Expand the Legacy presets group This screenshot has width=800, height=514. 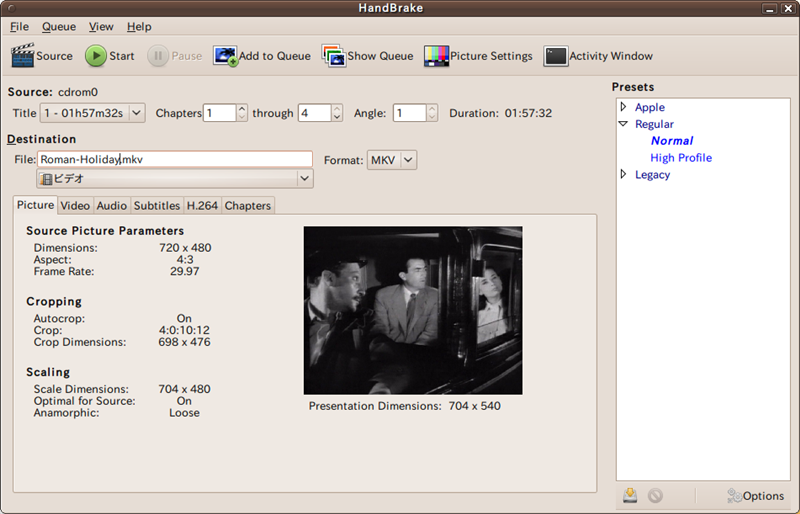(x=623, y=174)
